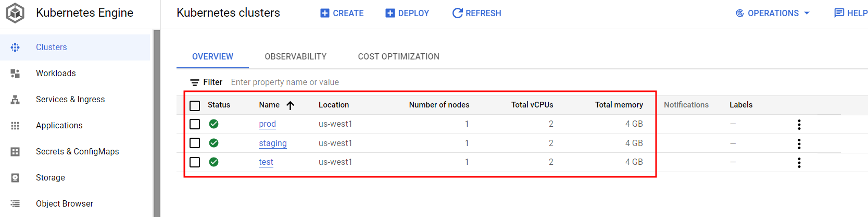Click the Storage sidebar icon
Viewport: 868px width, 217px height.
[x=15, y=178]
